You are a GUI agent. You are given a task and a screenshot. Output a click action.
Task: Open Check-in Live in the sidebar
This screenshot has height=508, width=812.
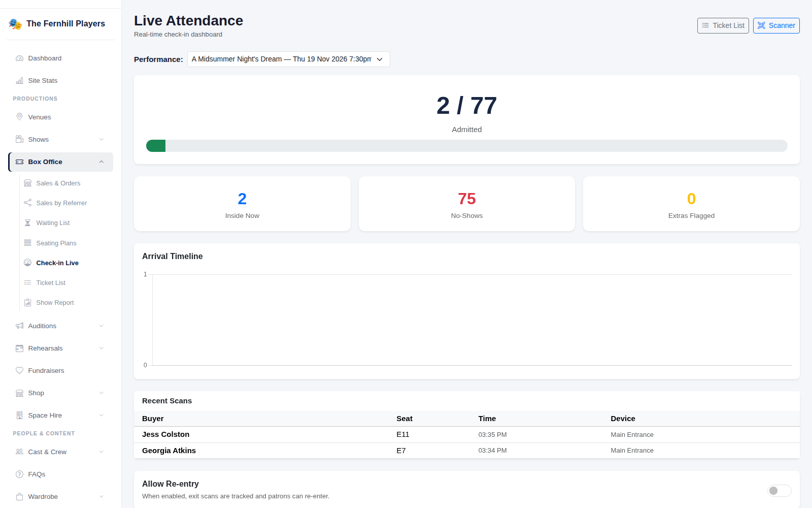pos(57,263)
